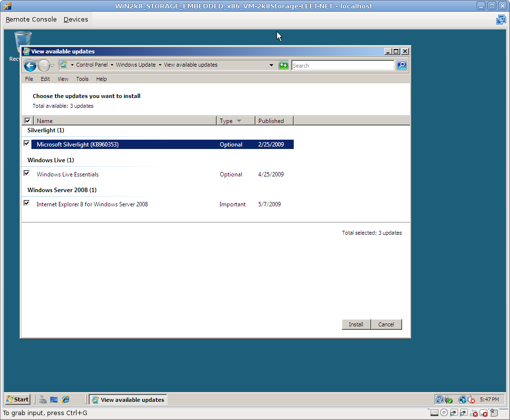Click the green Refresh icon in address bar
Viewport: 510px width, 420px height.
283,65
